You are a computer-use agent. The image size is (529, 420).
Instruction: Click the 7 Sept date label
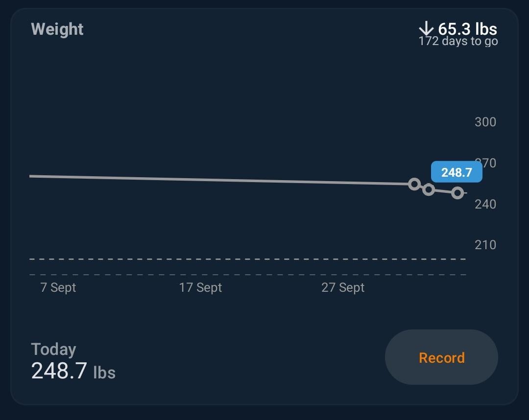point(58,287)
